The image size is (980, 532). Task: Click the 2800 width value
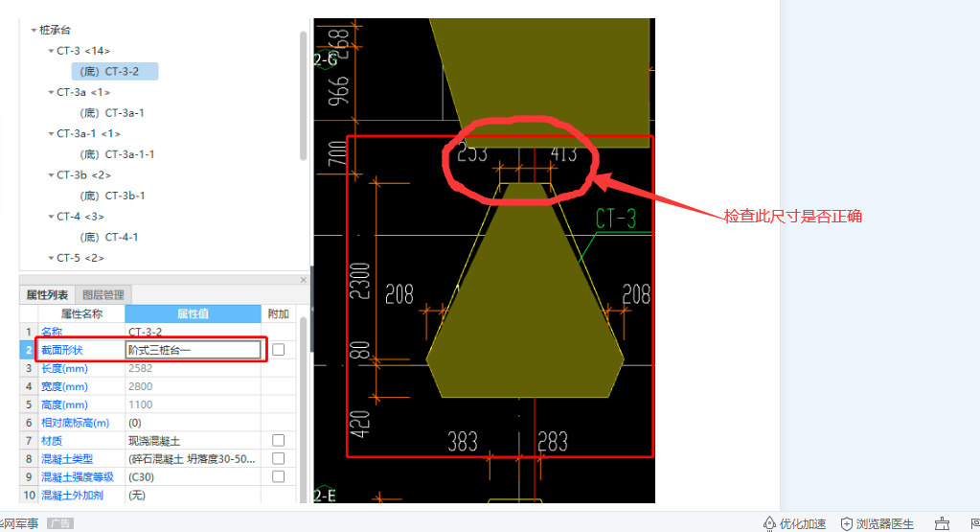coord(141,386)
